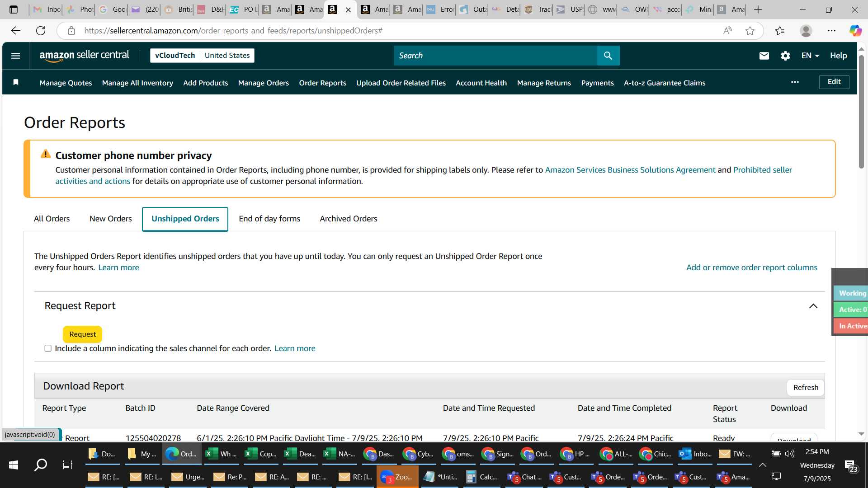Open Windows Start menu
Screen dimensions: 868x488
(14, 465)
